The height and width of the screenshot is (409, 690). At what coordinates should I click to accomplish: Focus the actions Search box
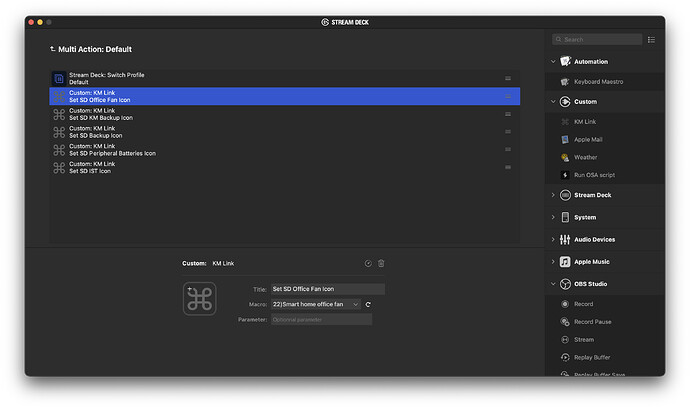[x=597, y=40]
